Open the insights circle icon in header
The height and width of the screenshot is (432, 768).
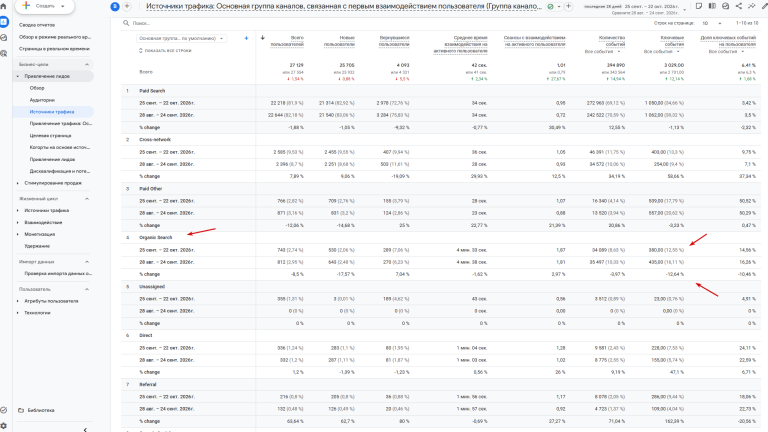click(725, 6)
